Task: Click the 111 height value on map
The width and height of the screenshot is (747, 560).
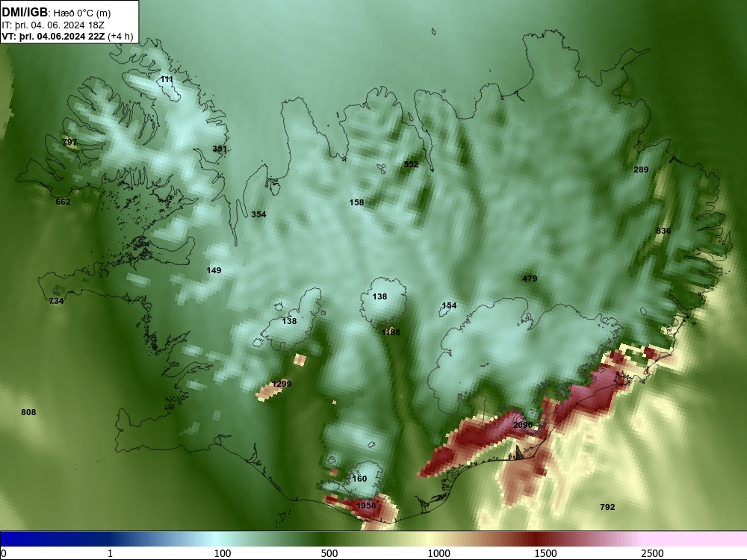Action: (167, 79)
